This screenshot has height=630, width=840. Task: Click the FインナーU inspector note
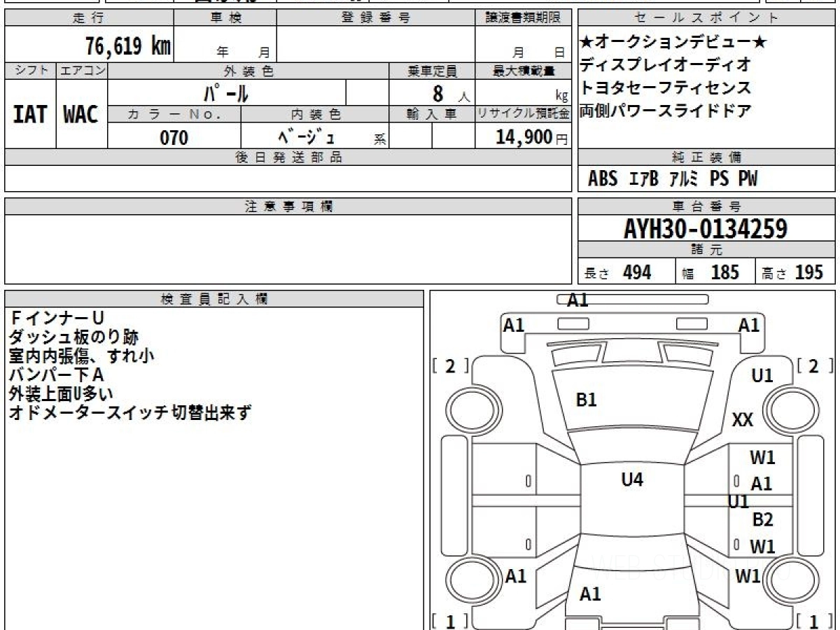57,318
